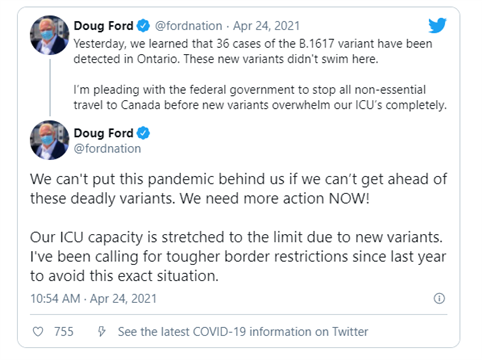Click the lightning bolt icon near COVID-19 link
Screen dimensions: 482x360
(x=101, y=331)
